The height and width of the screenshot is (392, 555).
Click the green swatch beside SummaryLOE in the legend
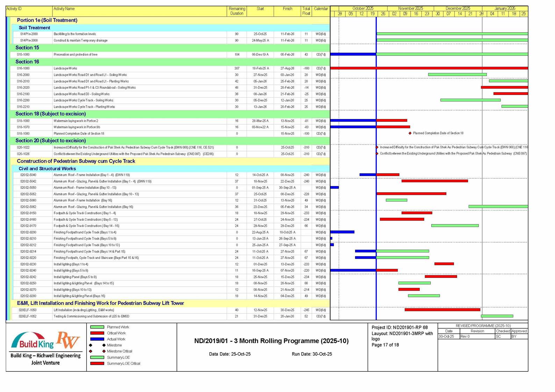tap(97, 357)
